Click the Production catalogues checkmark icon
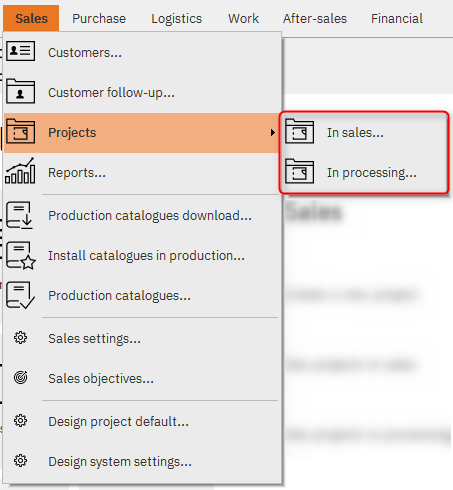Image resolution: width=453 pixels, height=490 pixels. [x=20, y=295]
